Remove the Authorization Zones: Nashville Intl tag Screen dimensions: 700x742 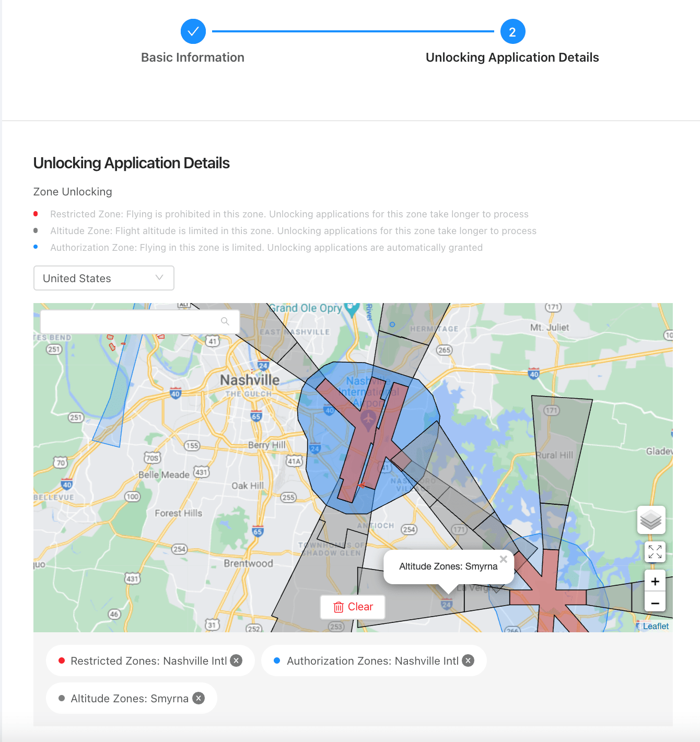pyautogui.click(x=468, y=660)
